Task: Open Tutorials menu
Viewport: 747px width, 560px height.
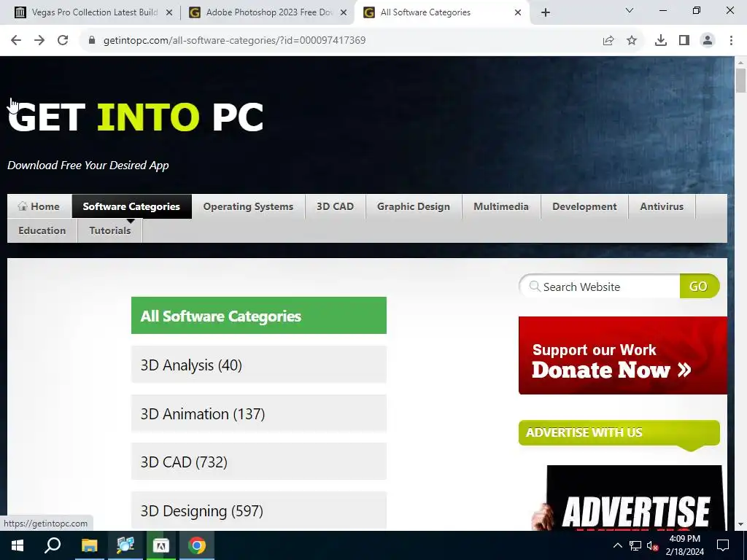Action: tap(110, 230)
